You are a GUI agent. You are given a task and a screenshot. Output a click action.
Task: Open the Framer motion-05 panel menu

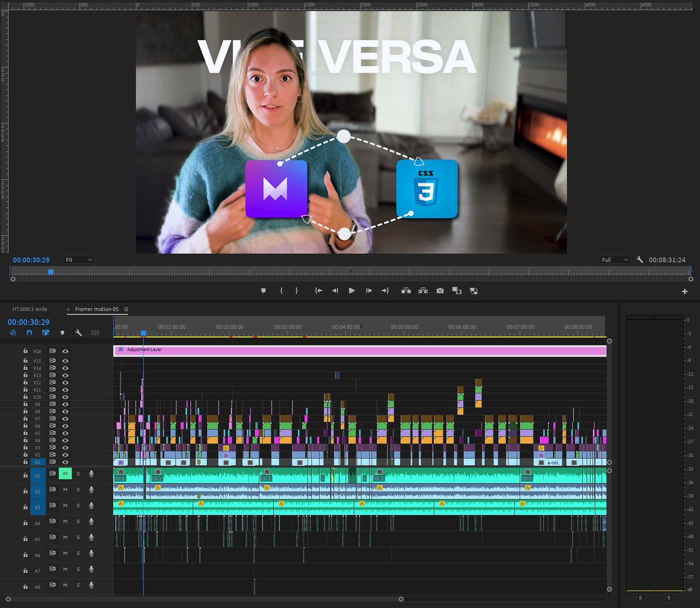coord(126,309)
